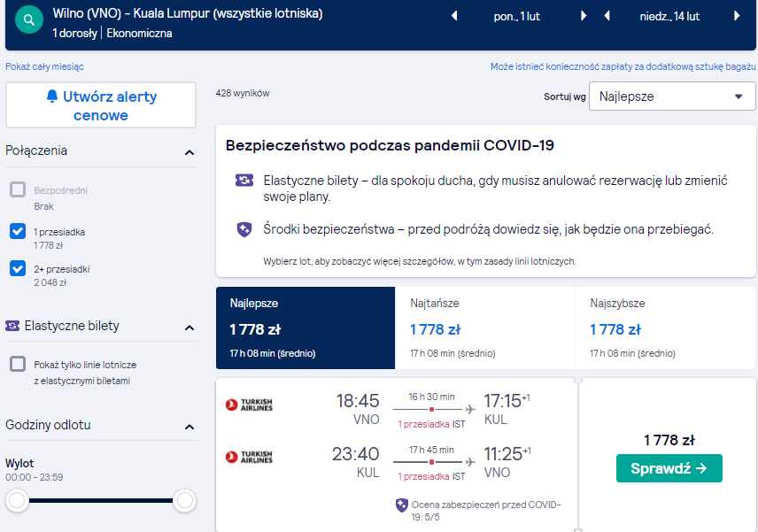This screenshot has width=758, height=532.
Task: Click COVID safety rating shield on flight card
Action: point(402,505)
